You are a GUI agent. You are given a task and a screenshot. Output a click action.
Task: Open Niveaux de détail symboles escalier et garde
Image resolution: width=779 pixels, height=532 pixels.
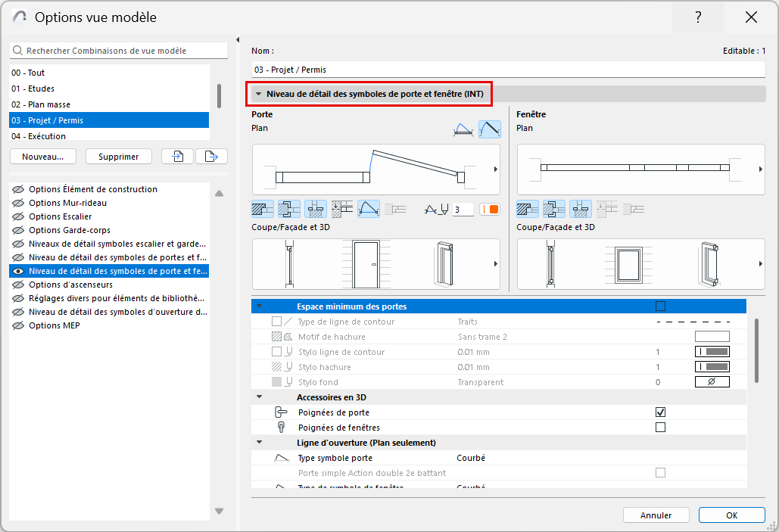109,244
